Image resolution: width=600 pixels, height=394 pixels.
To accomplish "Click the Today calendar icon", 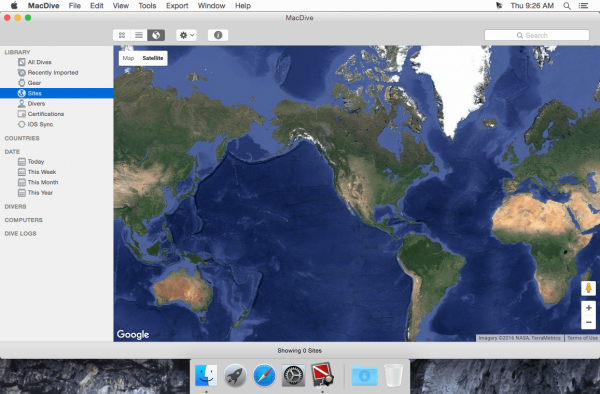I will point(22,161).
